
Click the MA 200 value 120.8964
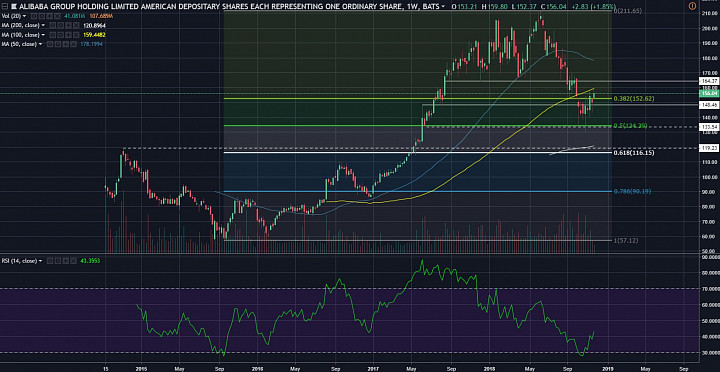tap(94, 25)
